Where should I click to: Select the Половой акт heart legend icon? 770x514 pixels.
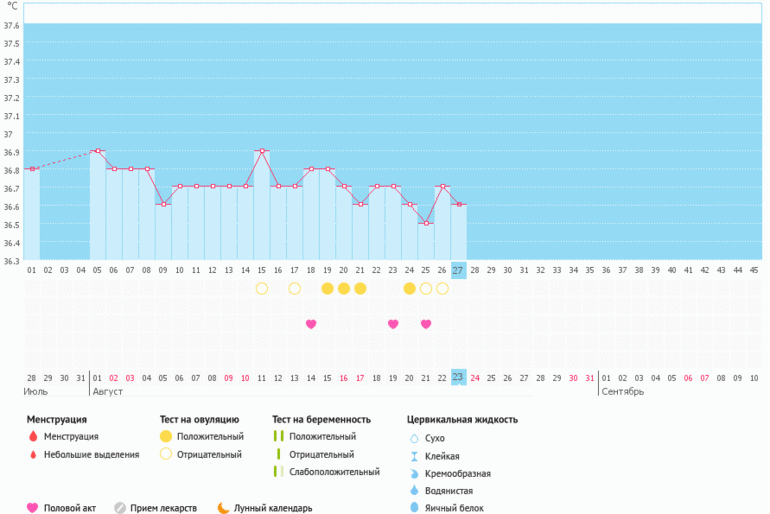coord(33,507)
